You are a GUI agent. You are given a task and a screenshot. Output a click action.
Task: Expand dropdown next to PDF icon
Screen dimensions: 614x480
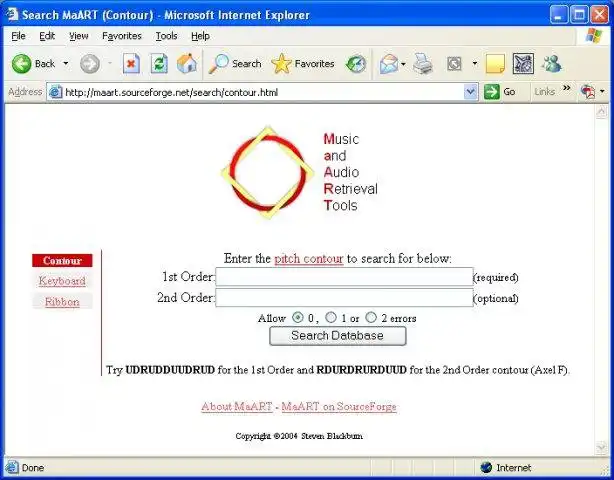tap(602, 92)
